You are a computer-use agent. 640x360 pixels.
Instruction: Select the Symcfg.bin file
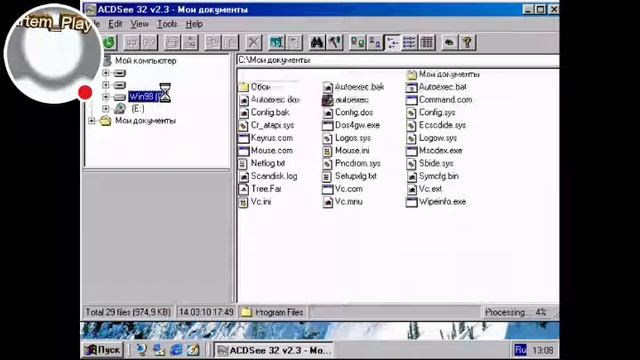coord(433,176)
